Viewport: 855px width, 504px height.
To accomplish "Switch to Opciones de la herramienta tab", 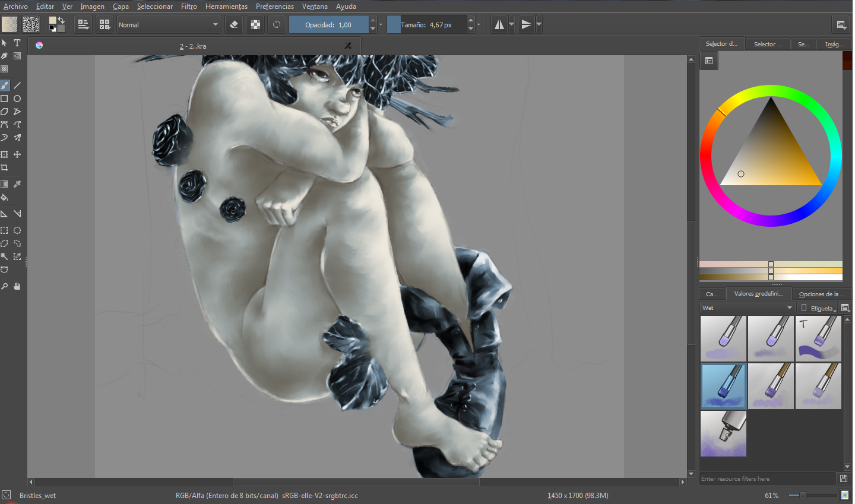I will (x=822, y=294).
